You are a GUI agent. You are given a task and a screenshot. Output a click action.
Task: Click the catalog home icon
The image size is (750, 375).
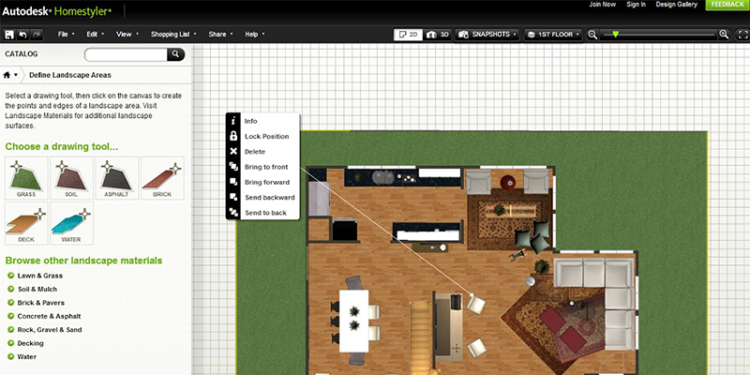(7, 75)
